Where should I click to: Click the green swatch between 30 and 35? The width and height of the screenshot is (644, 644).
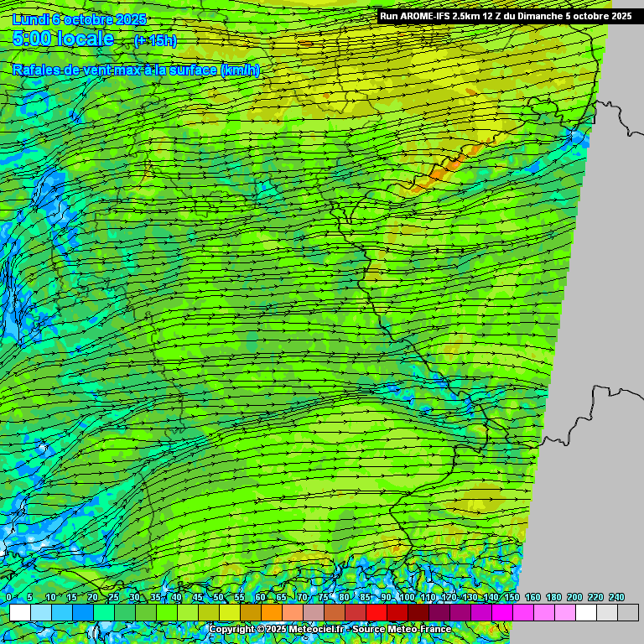[x=145, y=613]
